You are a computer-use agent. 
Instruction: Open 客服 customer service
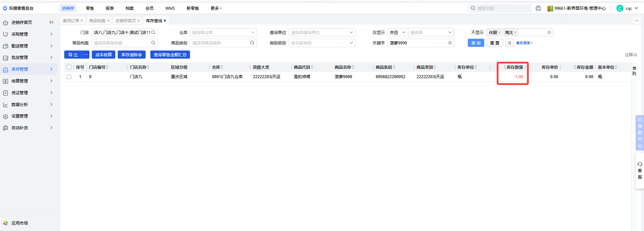[x=640, y=171]
